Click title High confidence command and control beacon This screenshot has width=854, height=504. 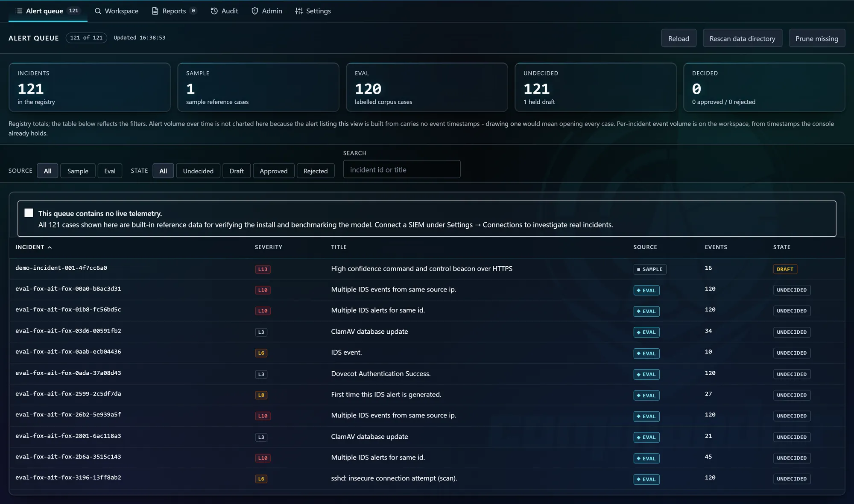(421, 268)
